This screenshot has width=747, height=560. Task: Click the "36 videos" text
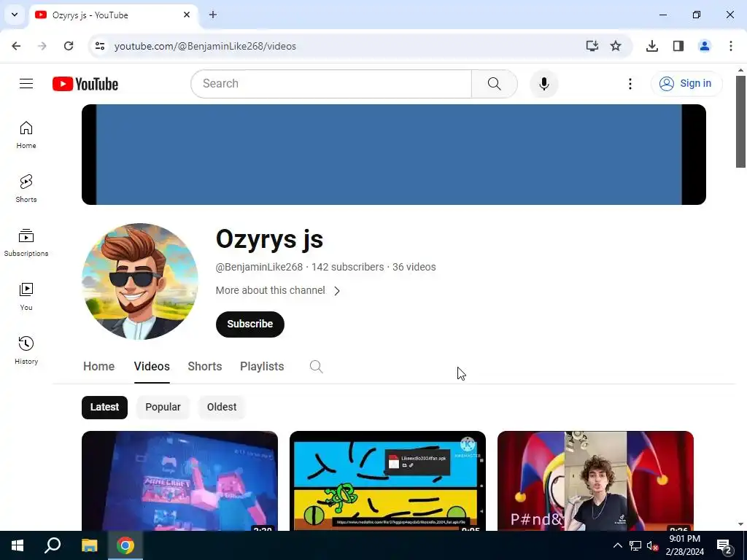(414, 267)
